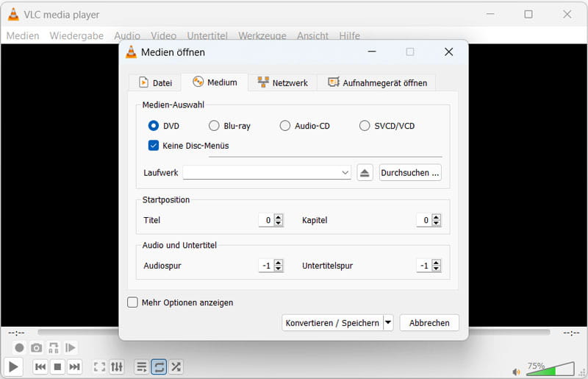Screen dimensions: 588x379
Task: Click into the Untertitelspur number field
Action: (424, 266)
